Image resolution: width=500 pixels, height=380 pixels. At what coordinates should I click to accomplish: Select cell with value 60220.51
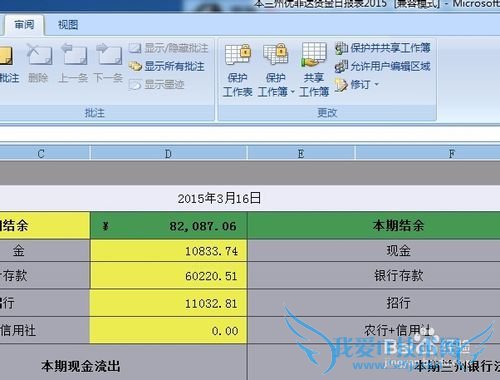point(168,276)
